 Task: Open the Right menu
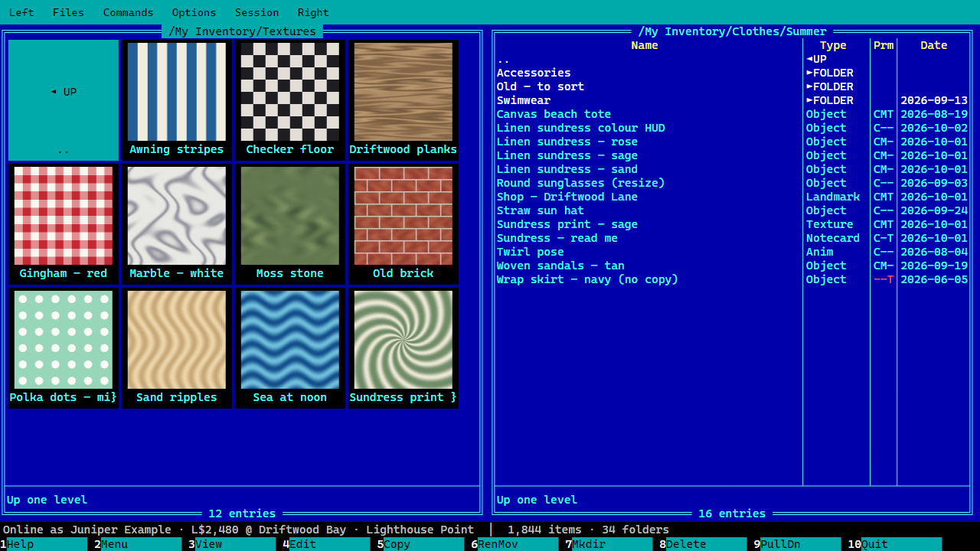(x=313, y=12)
